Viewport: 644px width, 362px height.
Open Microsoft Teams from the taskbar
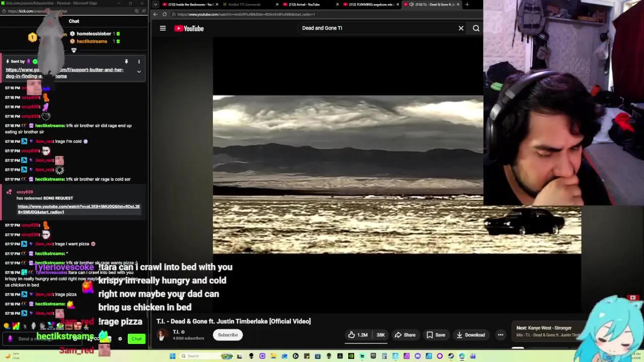point(473,356)
